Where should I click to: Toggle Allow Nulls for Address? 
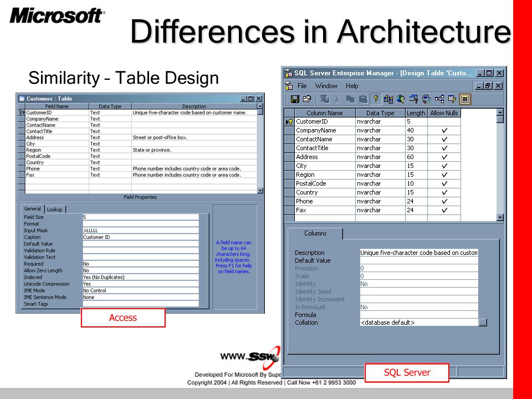[x=444, y=157]
